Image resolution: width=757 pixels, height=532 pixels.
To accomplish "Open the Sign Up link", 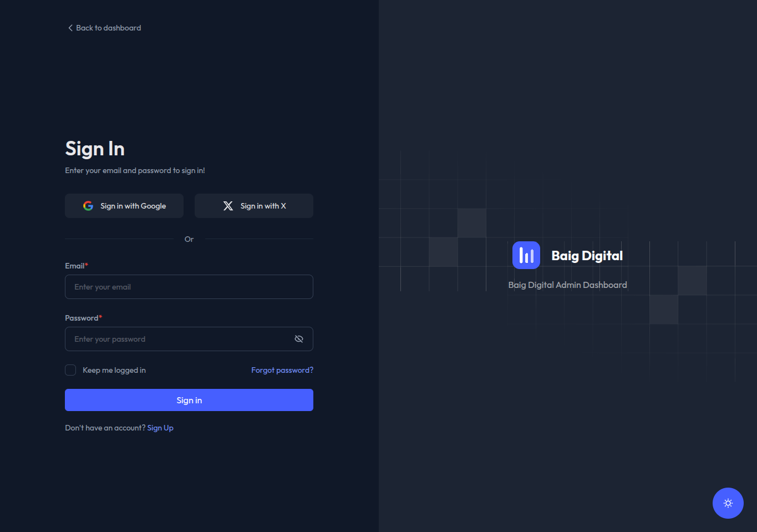I will pos(160,428).
